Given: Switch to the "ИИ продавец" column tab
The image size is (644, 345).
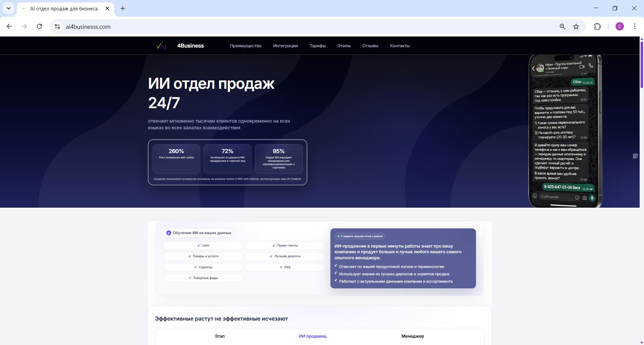Looking at the screenshot, I should click(312, 336).
